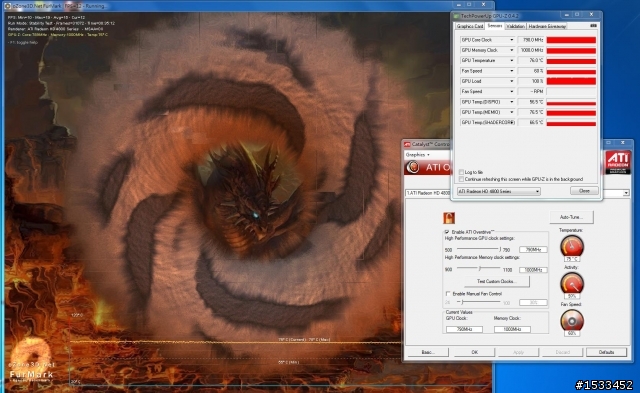Open GPU-Z ATI Radeon HD 4800 device selector
The image size is (640, 393).
(x=498, y=191)
